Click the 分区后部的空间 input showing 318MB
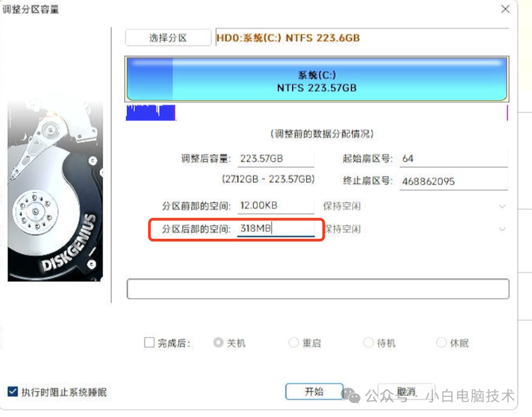Viewport: 532px width, 417px height. [x=275, y=229]
